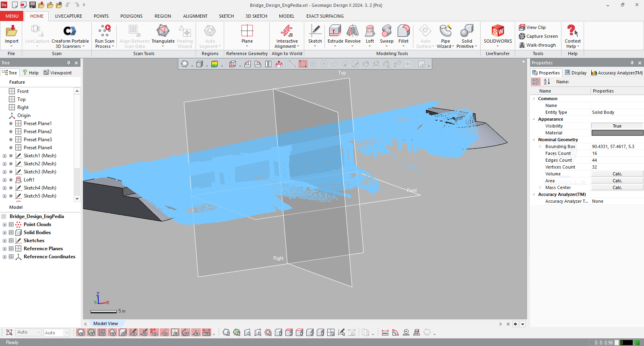Select the Sweep tool
Viewport: 644px width, 346px height.
coord(387,34)
